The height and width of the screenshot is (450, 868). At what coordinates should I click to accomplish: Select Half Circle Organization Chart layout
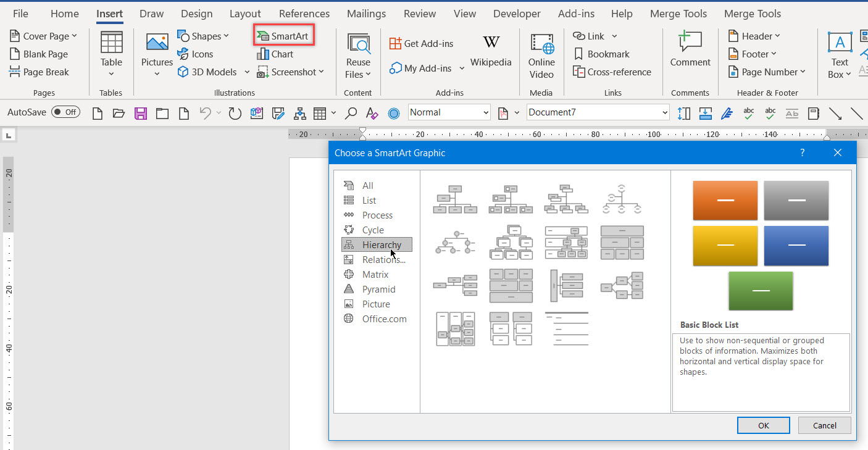[x=622, y=199]
